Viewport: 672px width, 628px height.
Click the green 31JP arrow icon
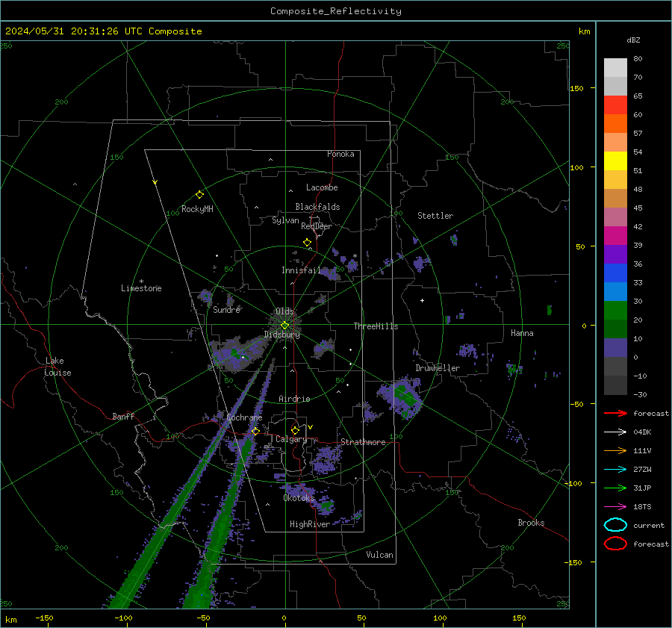pos(615,488)
